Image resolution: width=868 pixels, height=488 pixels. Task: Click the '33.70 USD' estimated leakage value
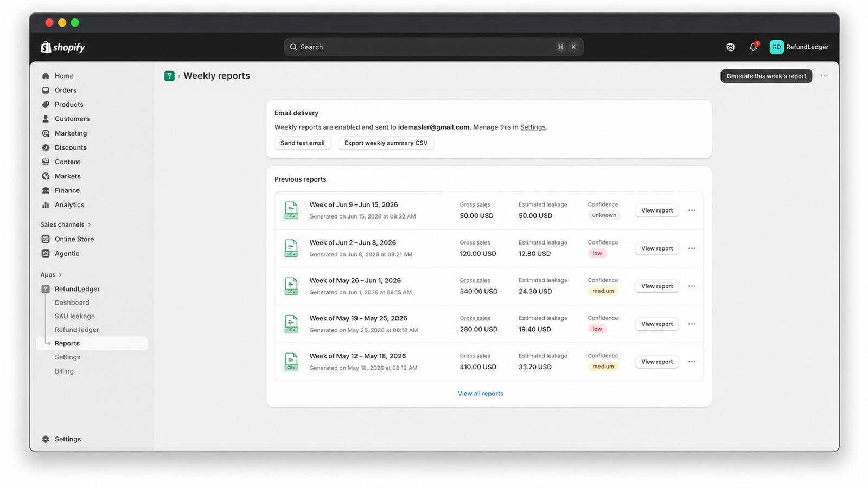click(x=535, y=367)
